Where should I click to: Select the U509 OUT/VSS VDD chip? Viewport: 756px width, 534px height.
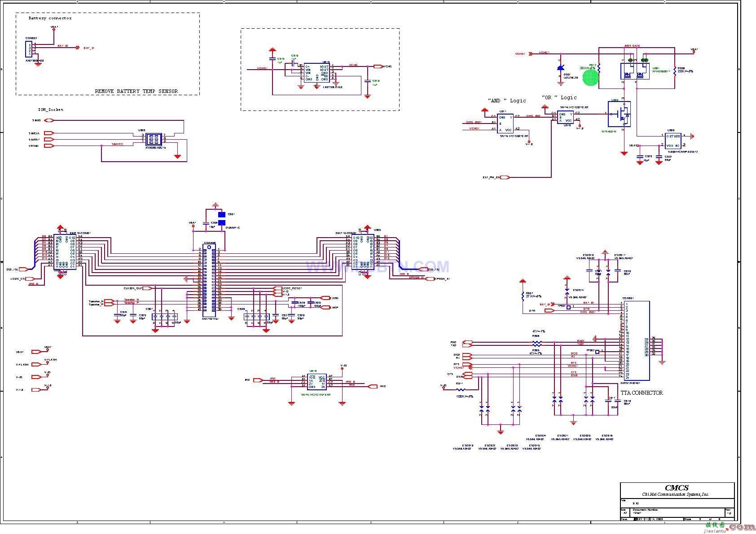[x=673, y=141]
